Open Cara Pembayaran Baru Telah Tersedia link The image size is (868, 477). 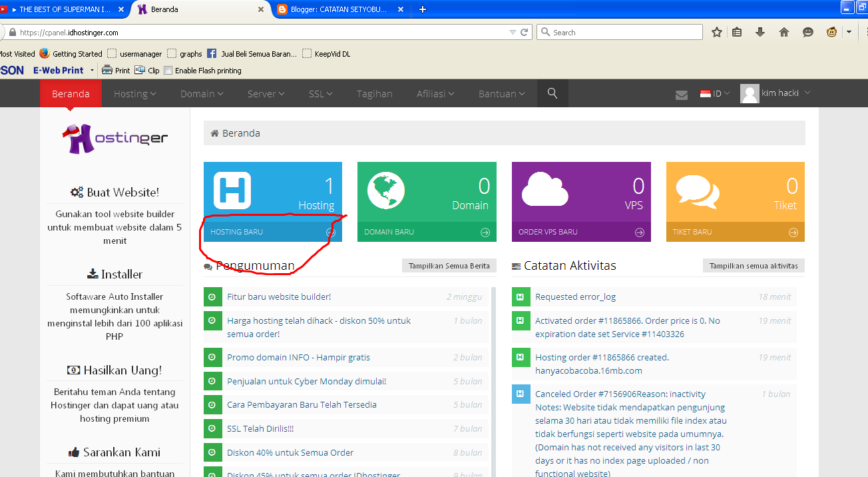(x=302, y=404)
